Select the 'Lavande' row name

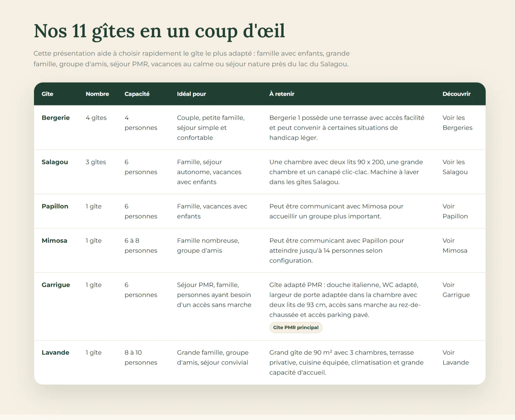(55, 352)
